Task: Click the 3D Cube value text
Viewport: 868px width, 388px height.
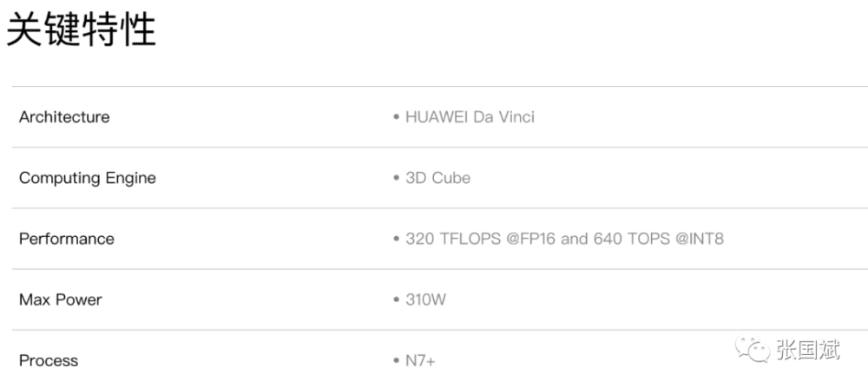Action: [437, 178]
